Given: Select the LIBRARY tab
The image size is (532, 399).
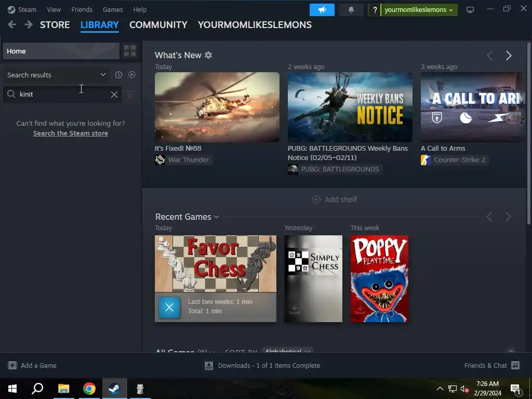Looking at the screenshot, I should (99, 25).
